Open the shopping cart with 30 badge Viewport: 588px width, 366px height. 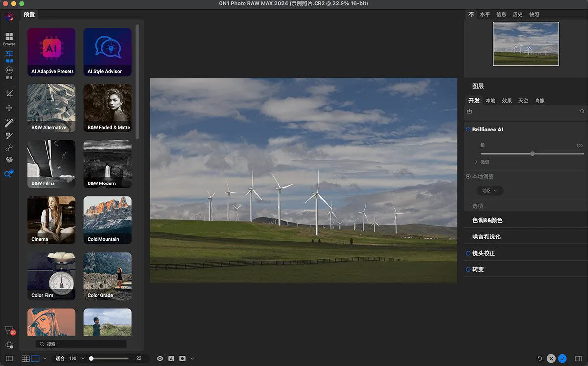9,330
